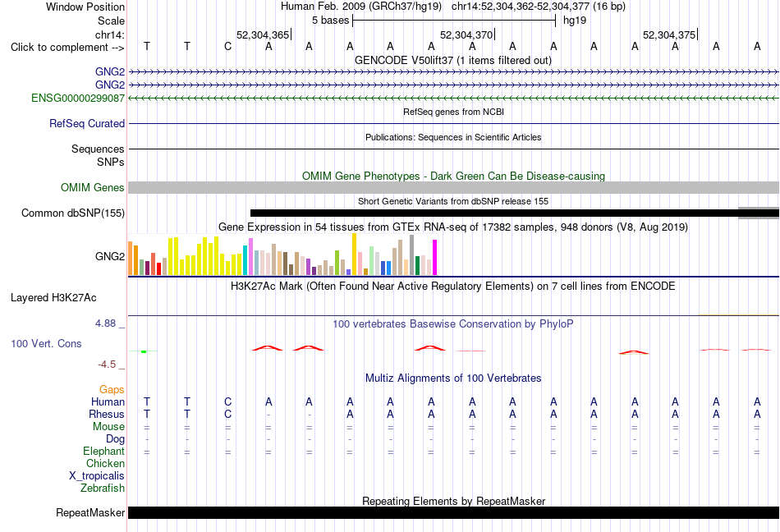Open the ENSG00000299087 gene label
Screen dimensions: 780x532
click(x=78, y=98)
